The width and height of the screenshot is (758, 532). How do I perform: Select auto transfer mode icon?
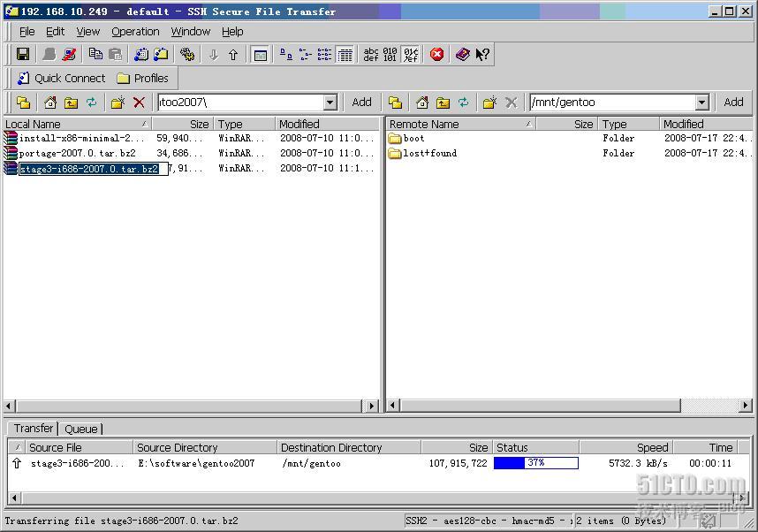pyautogui.click(x=411, y=54)
